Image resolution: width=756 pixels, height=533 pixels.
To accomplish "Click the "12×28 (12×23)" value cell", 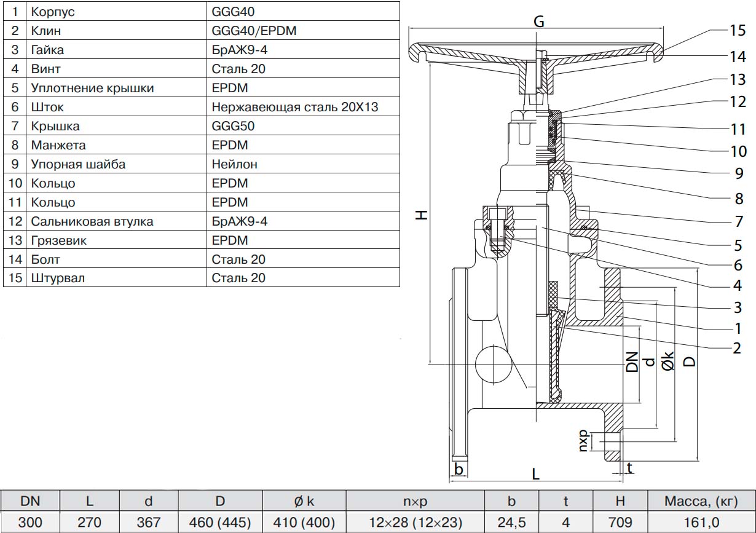I will pos(415,523).
